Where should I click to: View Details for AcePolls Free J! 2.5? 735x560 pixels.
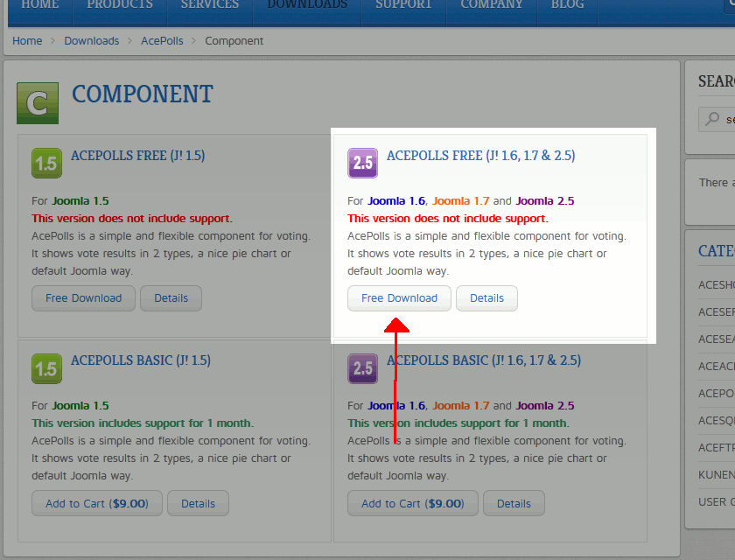[487, 298]
